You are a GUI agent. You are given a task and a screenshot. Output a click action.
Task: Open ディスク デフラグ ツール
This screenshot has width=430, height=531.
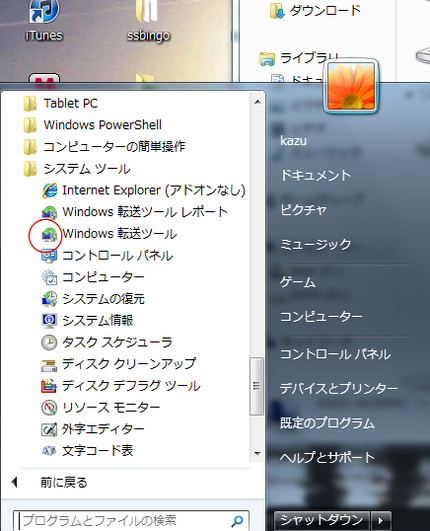pos(121,386)
